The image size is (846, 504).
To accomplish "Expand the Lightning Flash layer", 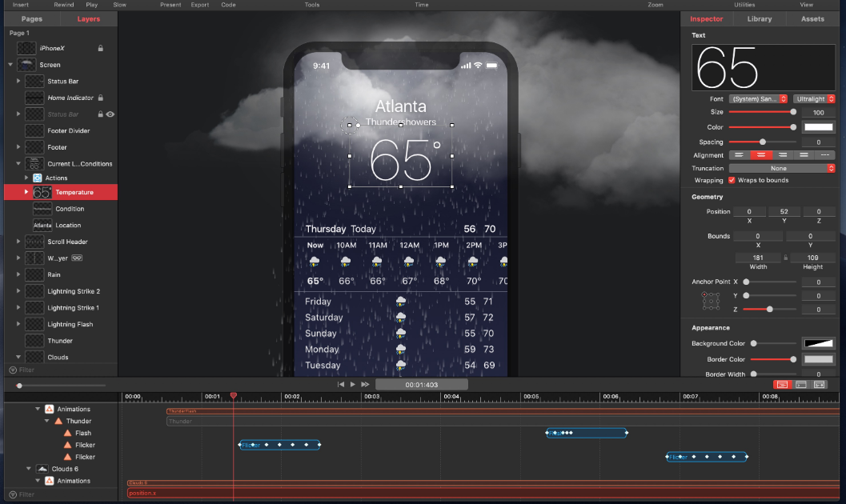I will (x=18, y=324).
